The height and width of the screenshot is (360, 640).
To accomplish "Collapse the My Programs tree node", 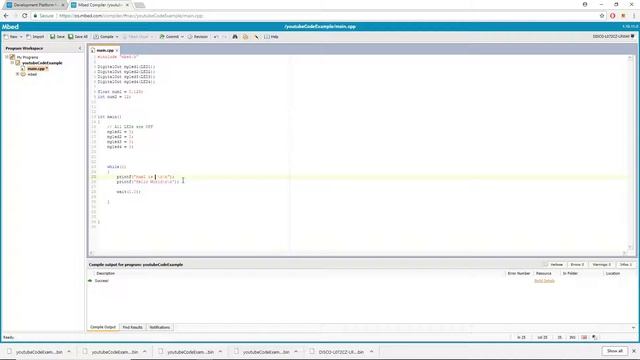I will pos(7,57).
